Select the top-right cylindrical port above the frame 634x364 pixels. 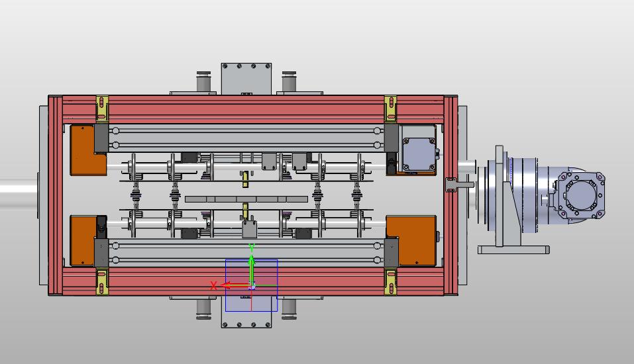[289, 81]
